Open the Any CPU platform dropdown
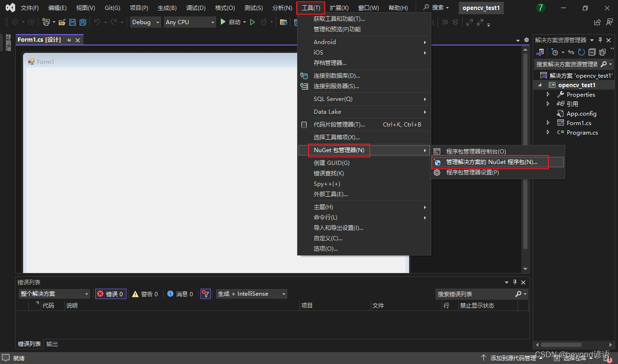 tap(190, 22)
